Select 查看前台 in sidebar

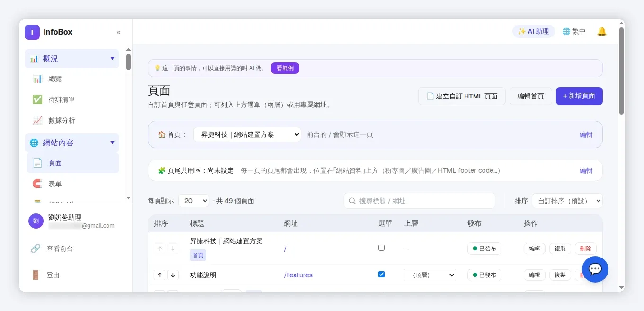tap(76, 249)
